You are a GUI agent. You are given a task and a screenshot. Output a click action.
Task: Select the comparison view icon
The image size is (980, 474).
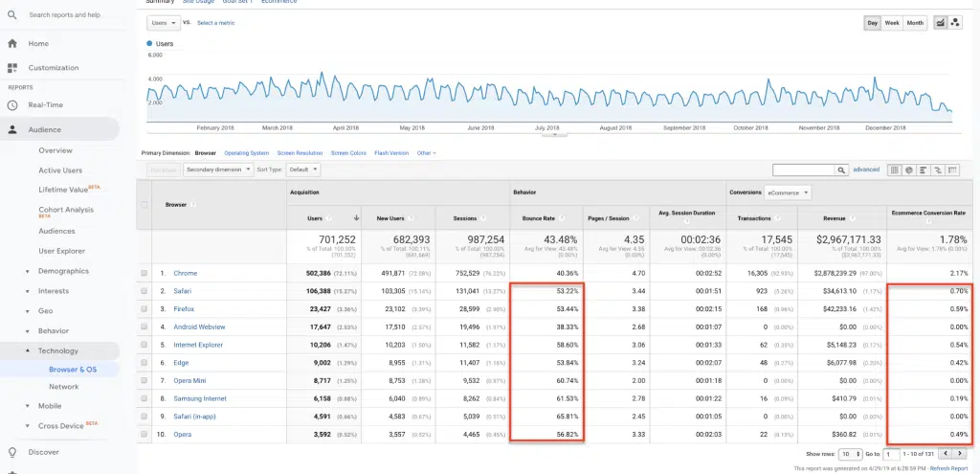pos(938,169)
